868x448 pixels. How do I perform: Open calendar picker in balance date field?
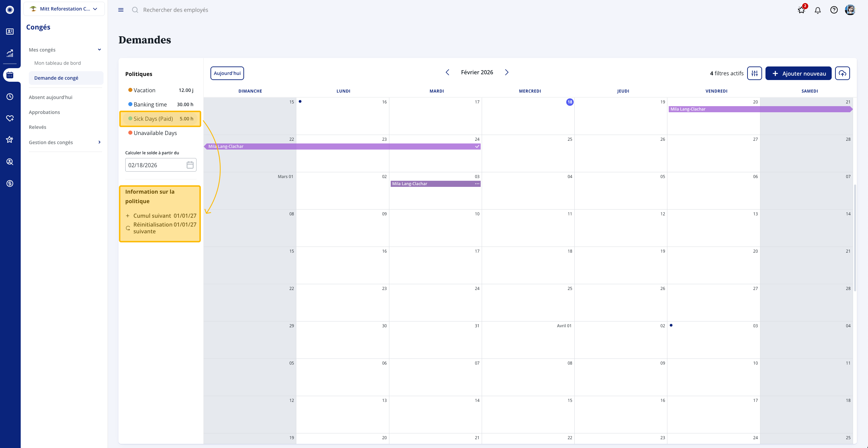[190, 165]
